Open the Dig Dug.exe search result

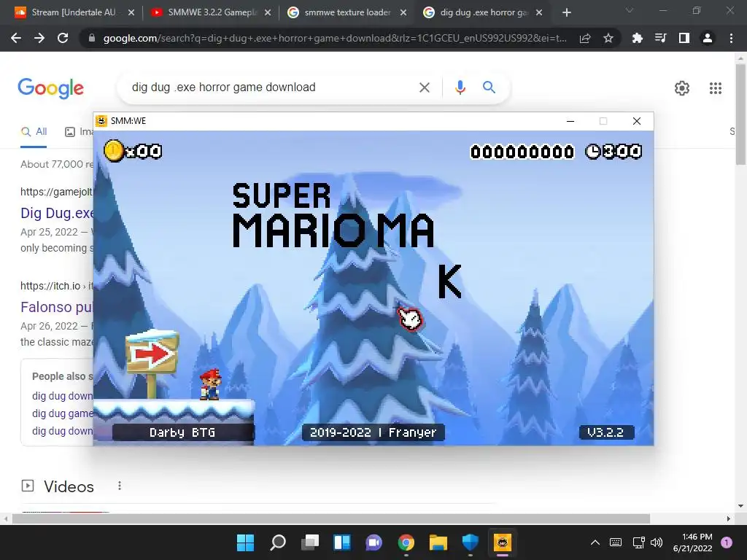point(57,213)
